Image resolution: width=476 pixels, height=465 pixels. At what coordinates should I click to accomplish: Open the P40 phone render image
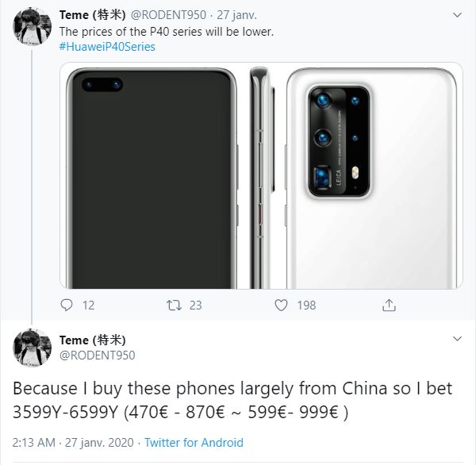pyautogui.click(x=261, y=175)
